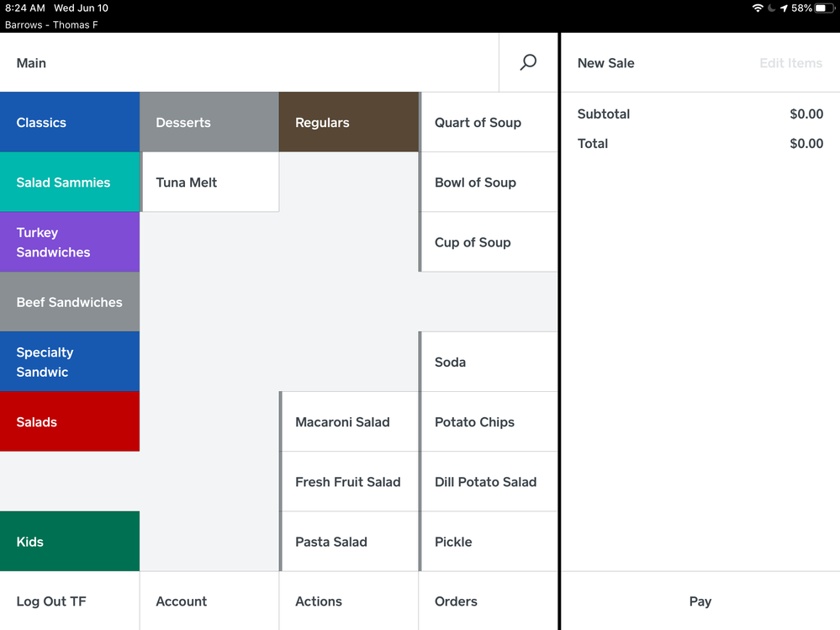Add a Soda to the sale
840x630 pixels.
[489, 362]
